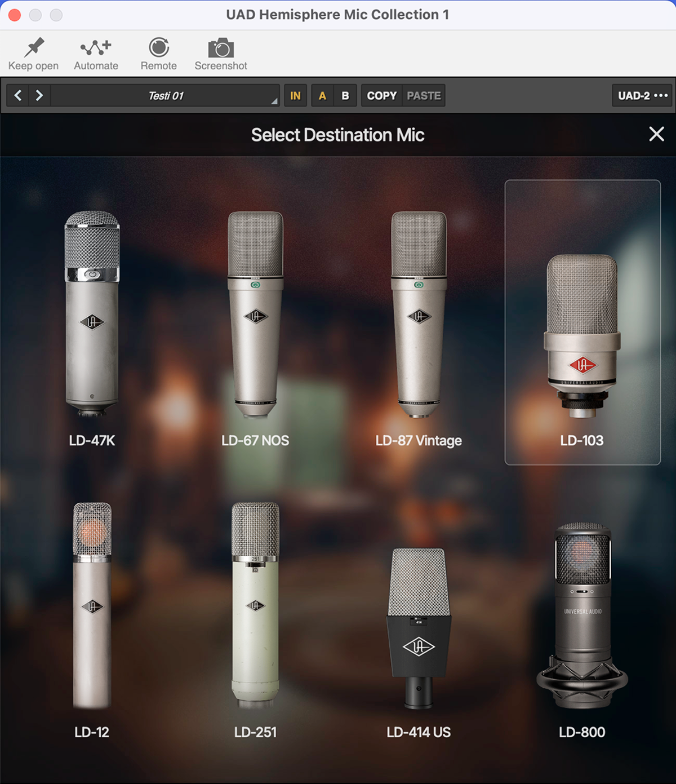This screenshot has width=676, height=784.
Task: Take a plugin Screenshot
Action: [221, 54]
